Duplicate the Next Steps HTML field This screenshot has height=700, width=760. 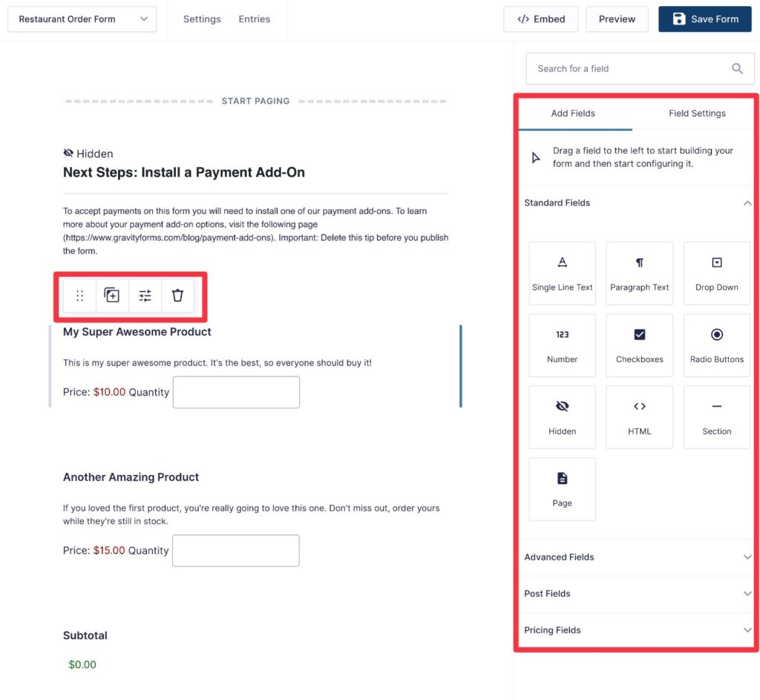112,295
